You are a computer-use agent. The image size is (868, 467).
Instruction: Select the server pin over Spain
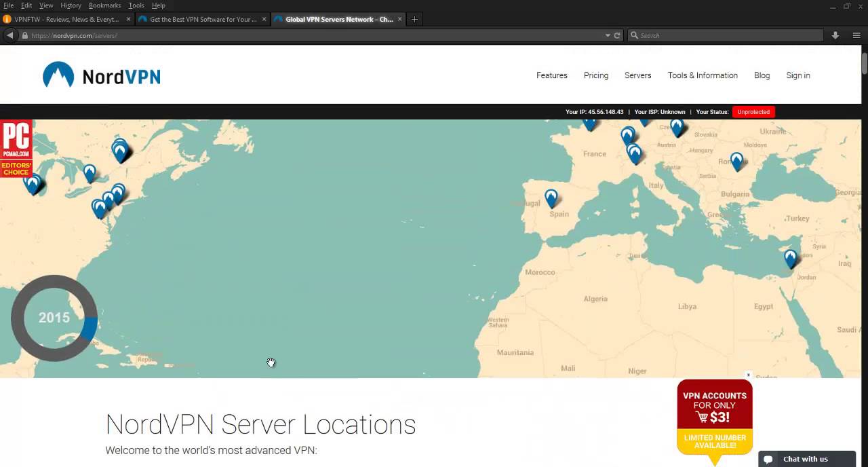click(551, 198)
